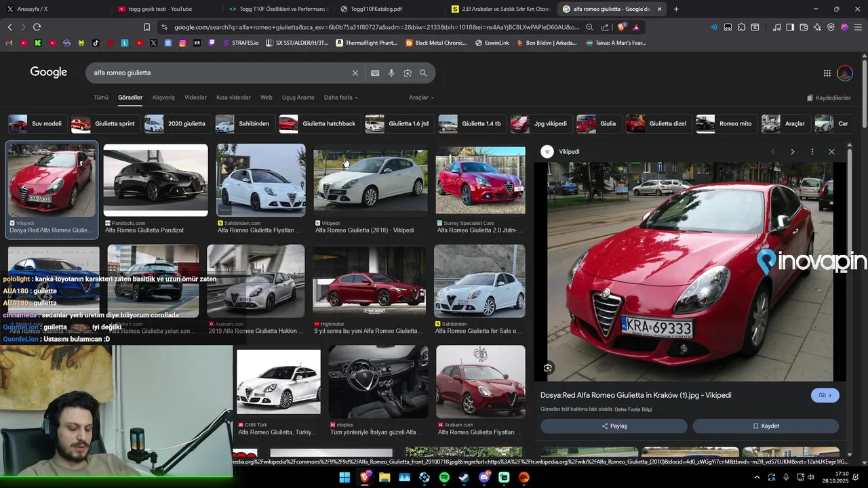Expand the Daha fazla dropdown
This screenshot has height=488, width=868.
340,98
